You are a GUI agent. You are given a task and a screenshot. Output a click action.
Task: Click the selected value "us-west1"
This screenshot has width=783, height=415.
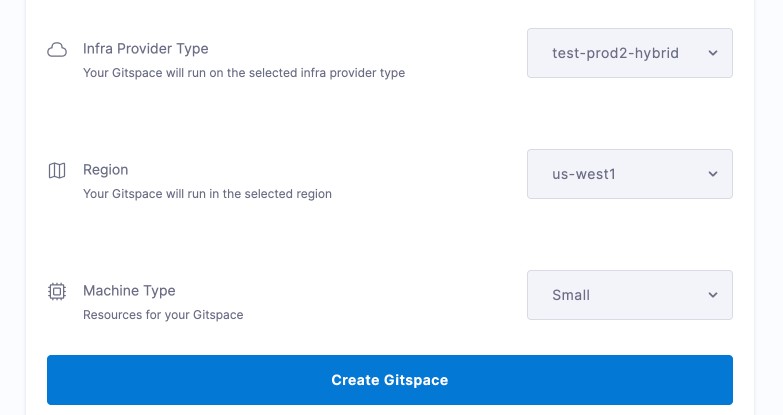(x=584, y=174)
